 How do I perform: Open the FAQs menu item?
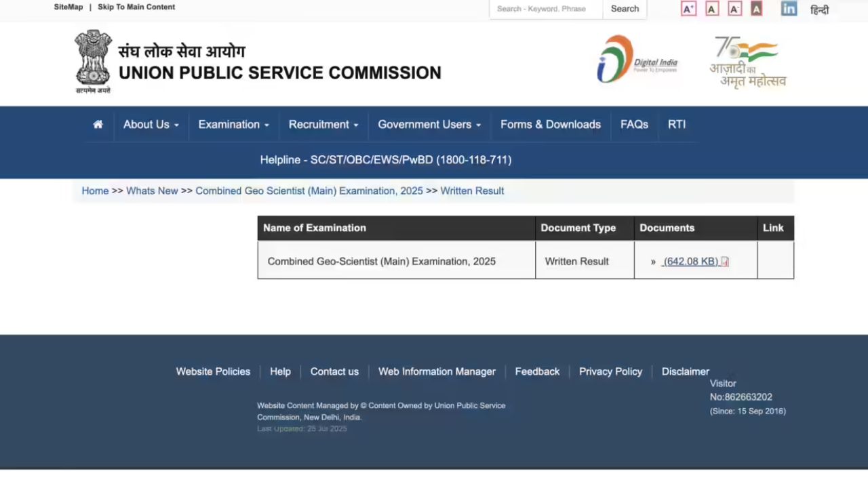(x=634, y=125)
